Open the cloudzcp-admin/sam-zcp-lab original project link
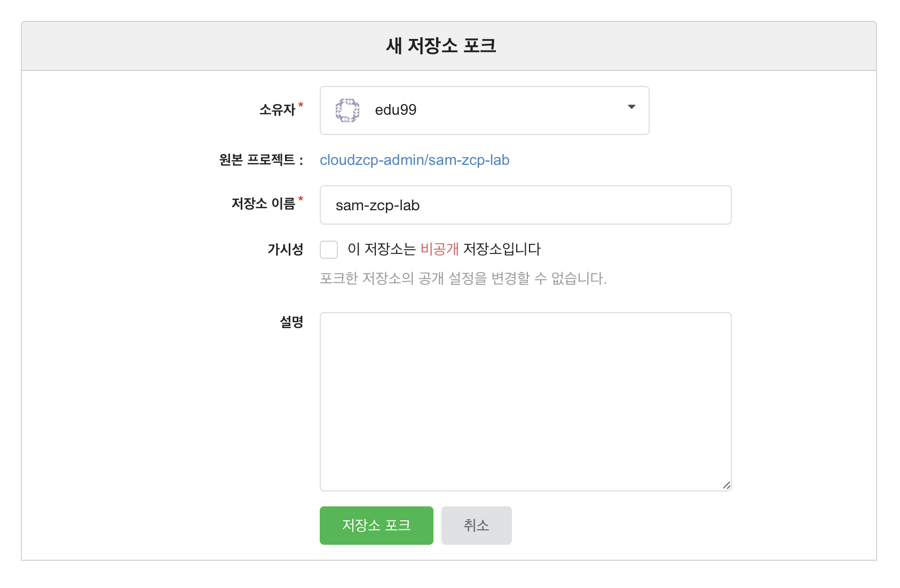The image size is (900, 588). coord(414,160)
